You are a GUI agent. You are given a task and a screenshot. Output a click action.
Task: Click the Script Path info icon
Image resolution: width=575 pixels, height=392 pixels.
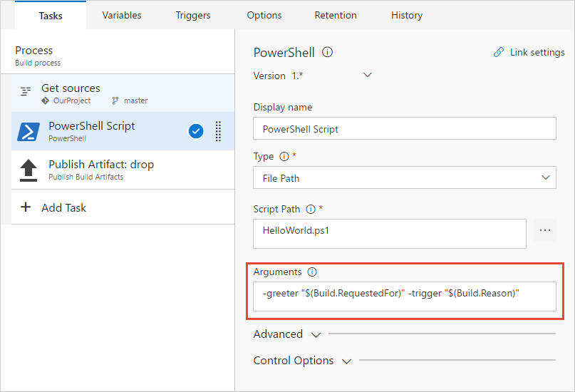point(310,209)
